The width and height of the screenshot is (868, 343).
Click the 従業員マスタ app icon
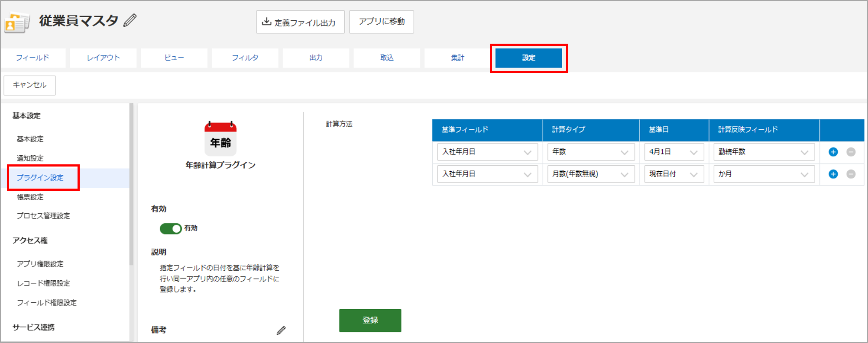click(17, 22)
